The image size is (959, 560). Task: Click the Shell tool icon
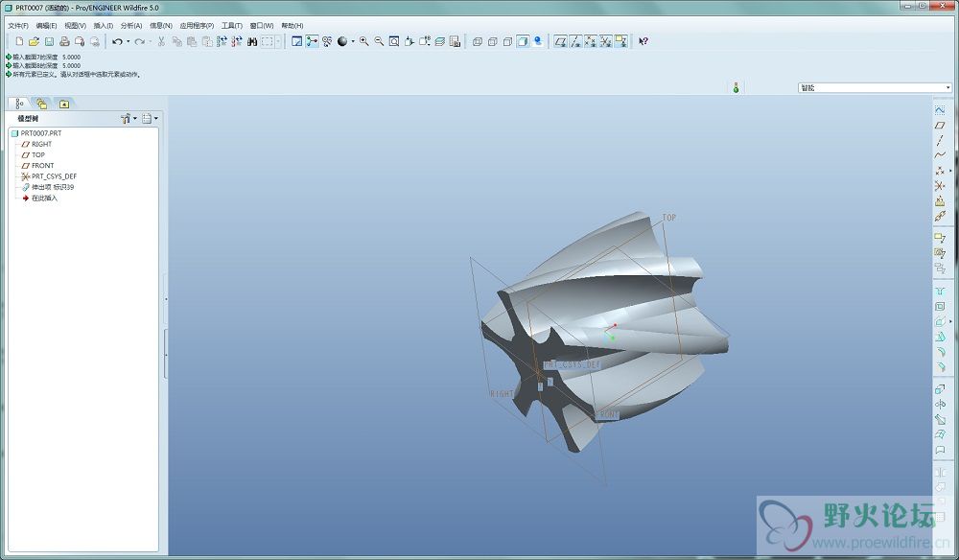tap(940, 306)
